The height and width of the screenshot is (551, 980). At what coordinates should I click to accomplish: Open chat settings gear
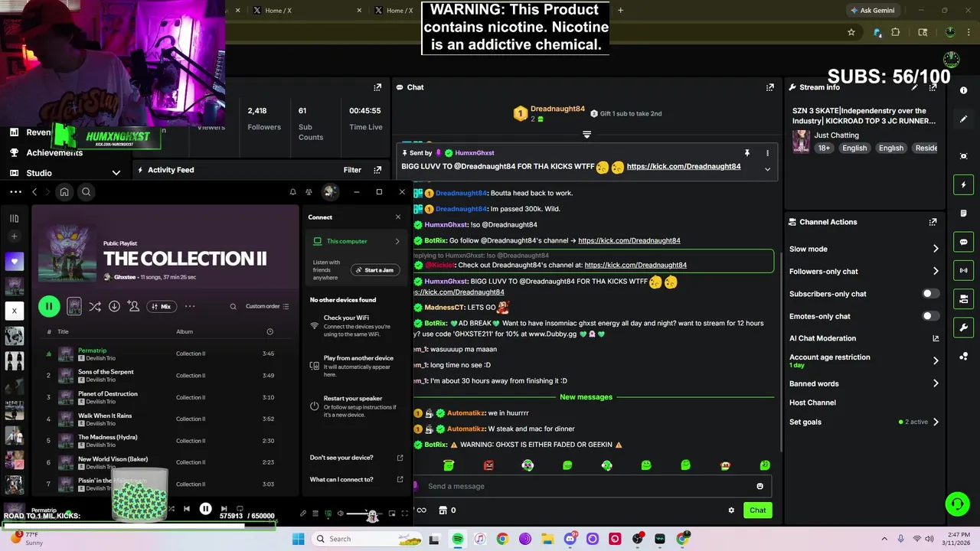(x=731, y=510)
